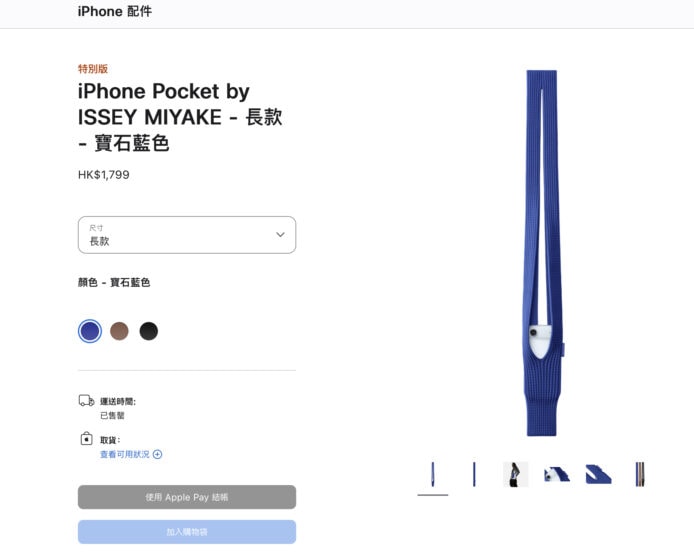Click the plus circle icon beside 查看可用狀況
This screenshot has width=694, height=556.
[158, 454]
